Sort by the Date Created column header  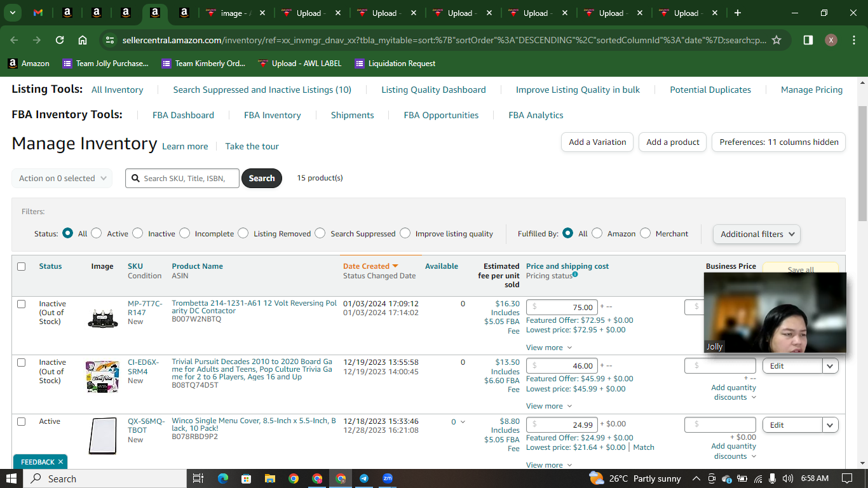[370, 266]
